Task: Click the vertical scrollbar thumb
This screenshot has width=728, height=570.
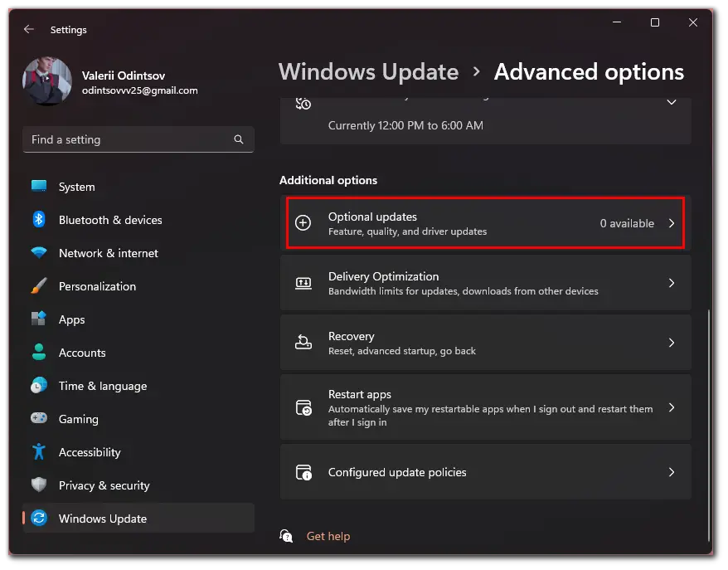Action: point(708,425)
